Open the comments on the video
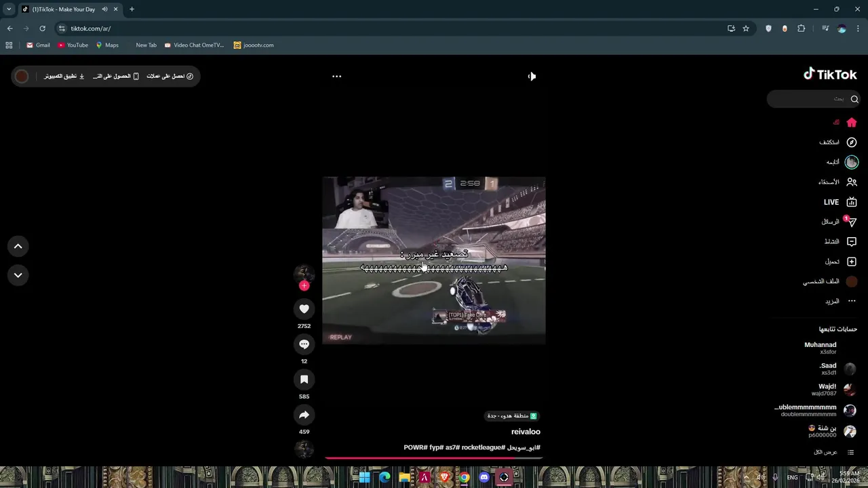 [304, 344]
